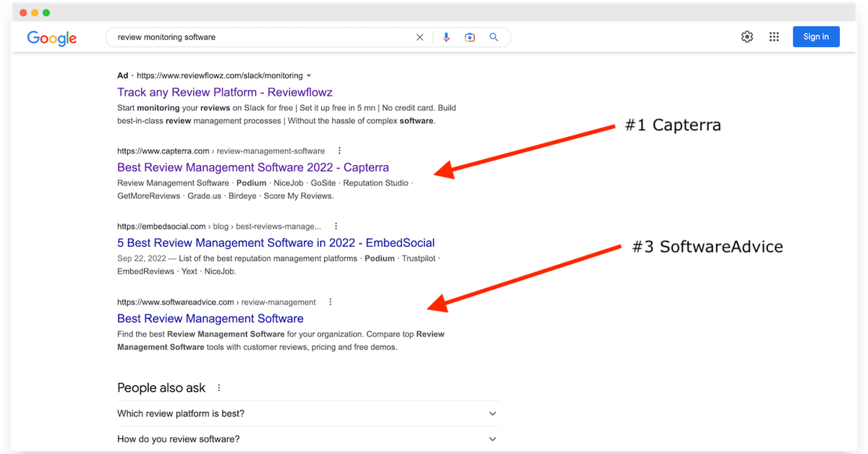Clear the search query with X
Screen dimensions: 868x454
click(420, 37)
